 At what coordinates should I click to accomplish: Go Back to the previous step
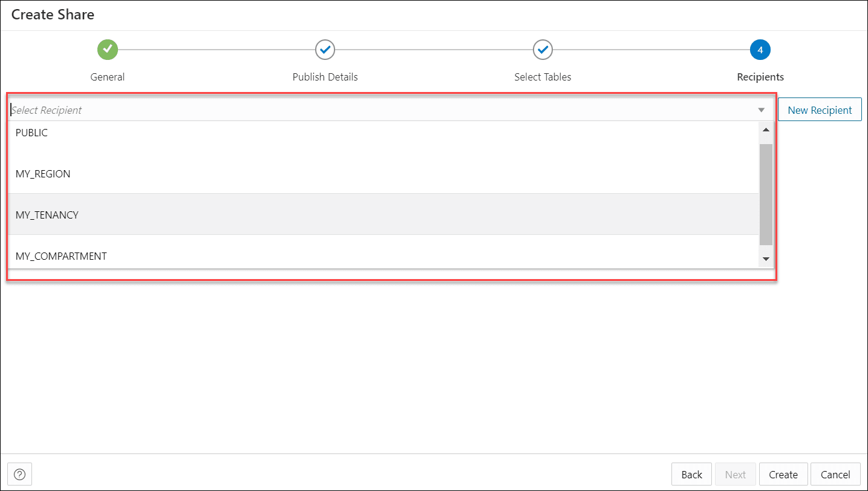(x=691, y=474)
